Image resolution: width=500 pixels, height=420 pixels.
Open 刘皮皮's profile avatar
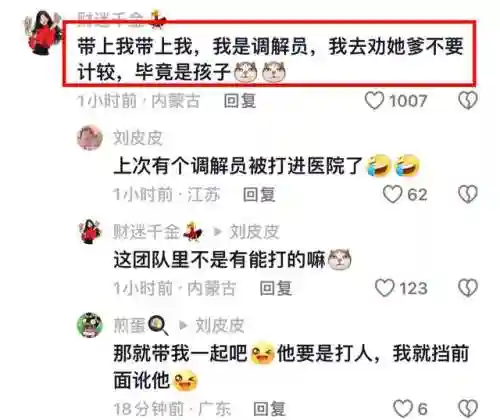90,138
